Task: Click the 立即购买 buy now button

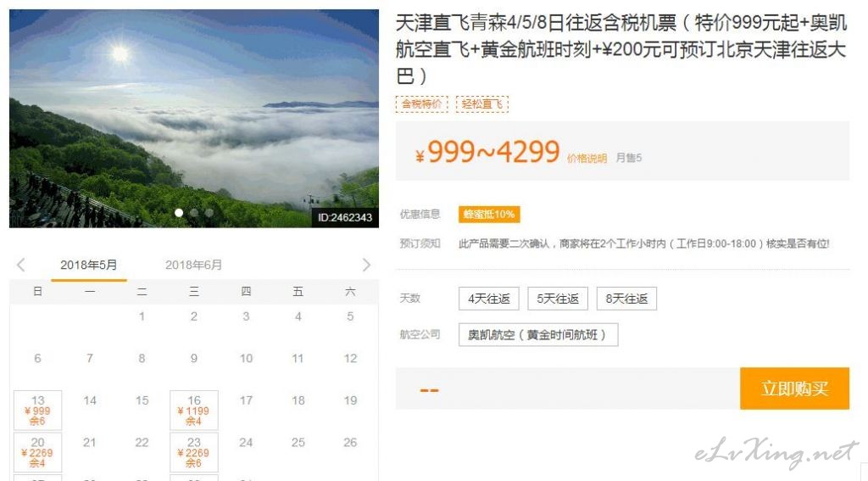Action: click(794, 389)
